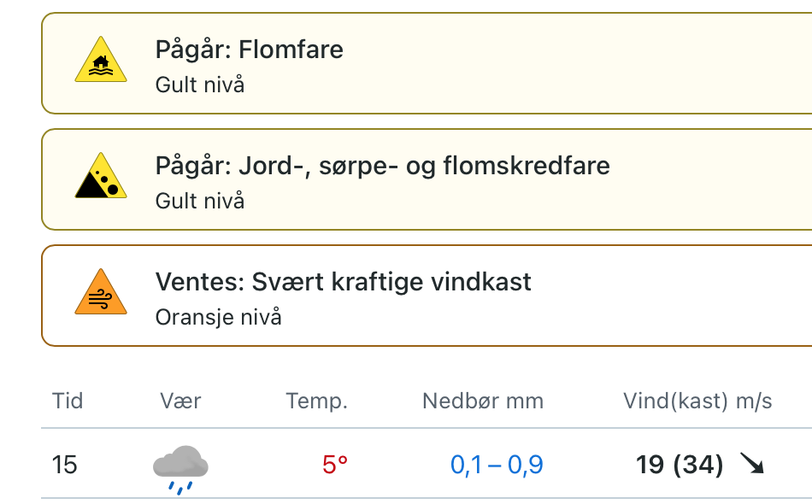Viewport: 812px width, 504px height.
Task: Click the 5° temperature value
Action: (335, 465)
